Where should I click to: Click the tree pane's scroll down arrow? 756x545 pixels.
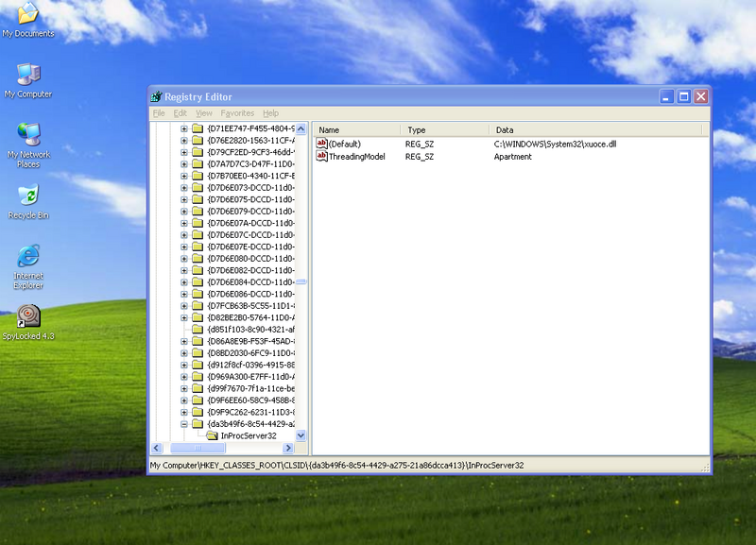[301, 435]
